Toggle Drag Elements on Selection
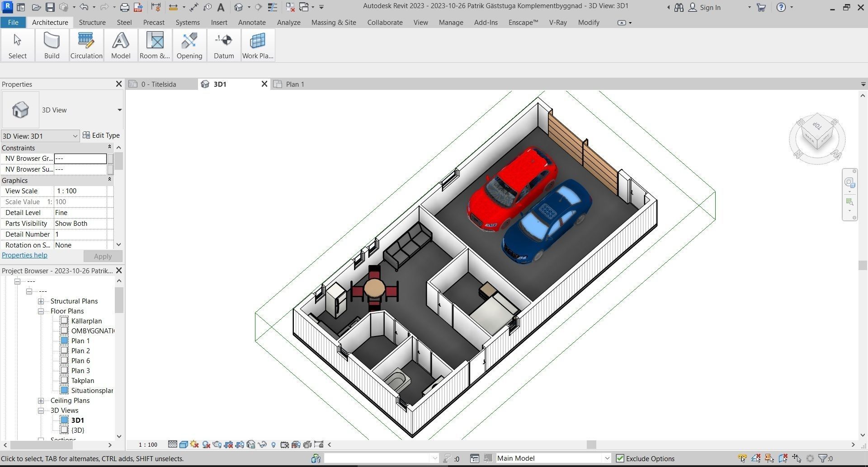 (797, 458)
